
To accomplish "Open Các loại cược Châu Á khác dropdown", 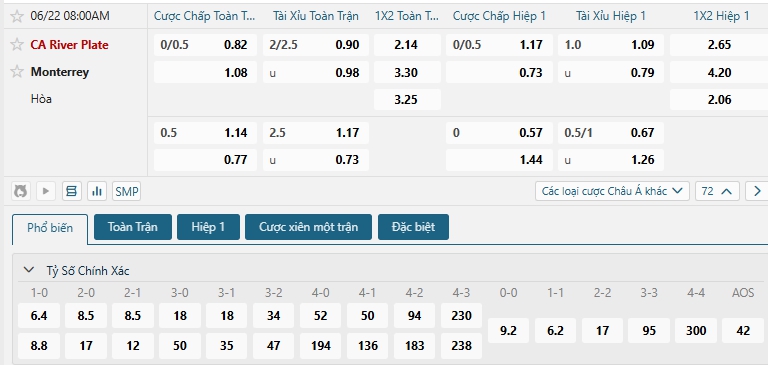I will (x=612, y=191).
